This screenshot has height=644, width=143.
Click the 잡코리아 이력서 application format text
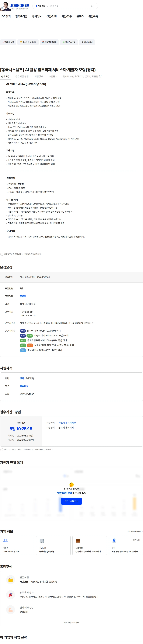[x=66, y=428]
